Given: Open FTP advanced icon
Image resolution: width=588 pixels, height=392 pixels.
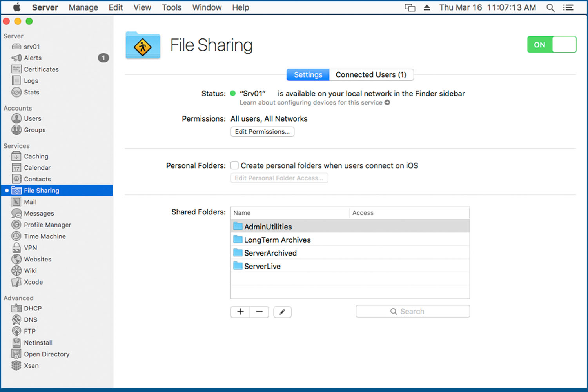Looking at the screenshot, I should pyautogui.click(x=16, y=331).
